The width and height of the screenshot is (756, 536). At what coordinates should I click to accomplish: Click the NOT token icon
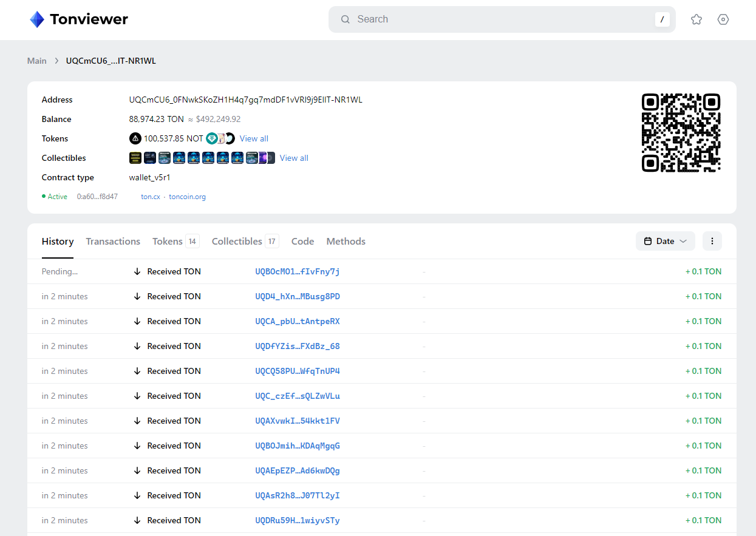tap(135, 138)
